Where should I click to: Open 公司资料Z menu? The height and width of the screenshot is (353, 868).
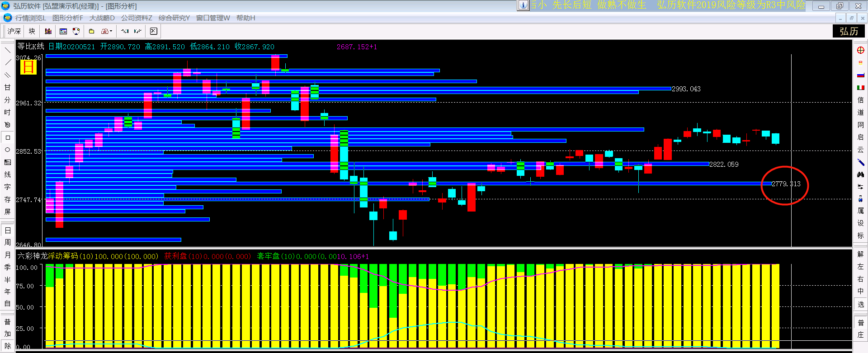click(x=137, y=18)
